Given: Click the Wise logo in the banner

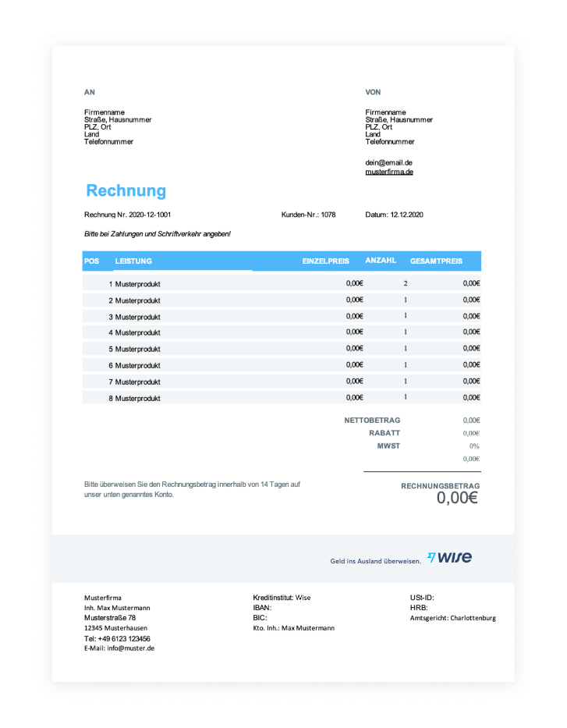Looking at the screenshot, I should coord(449,558).
